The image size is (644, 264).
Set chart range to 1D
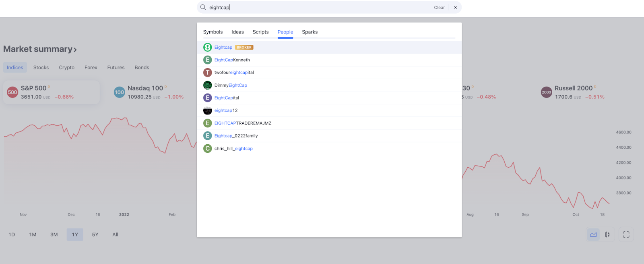[12, 235]
